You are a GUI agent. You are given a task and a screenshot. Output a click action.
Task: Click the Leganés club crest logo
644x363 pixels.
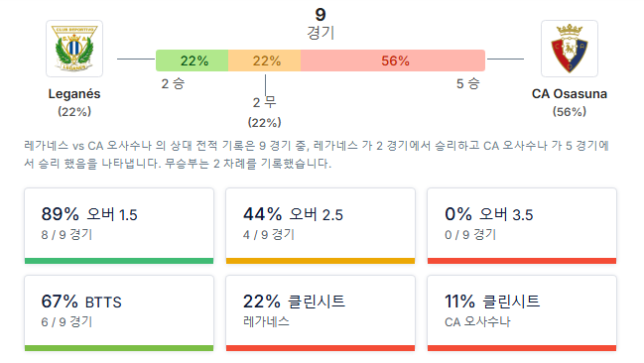74,49
